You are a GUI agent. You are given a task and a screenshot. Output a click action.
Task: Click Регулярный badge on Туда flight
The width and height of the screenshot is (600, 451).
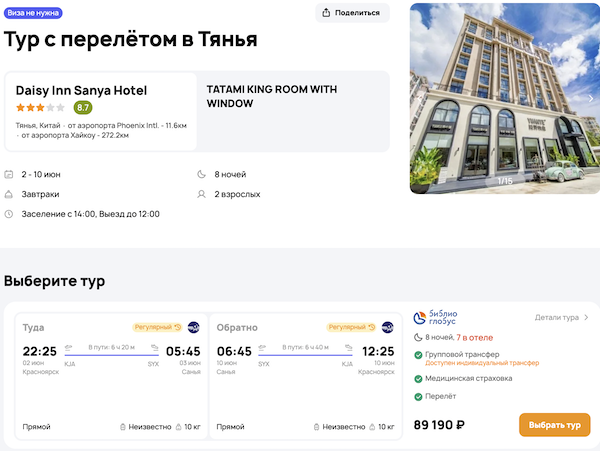[156, 327]
